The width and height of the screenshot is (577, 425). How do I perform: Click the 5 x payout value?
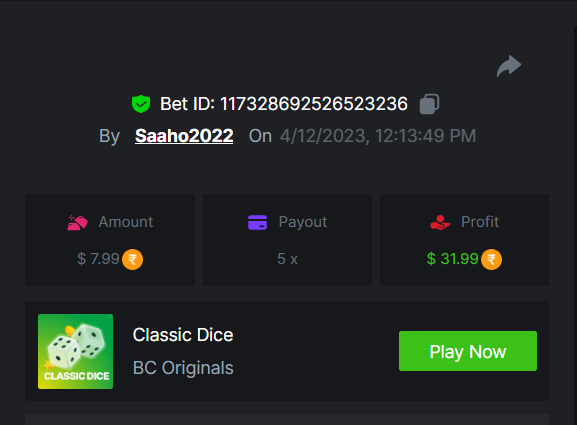(287, 259)
